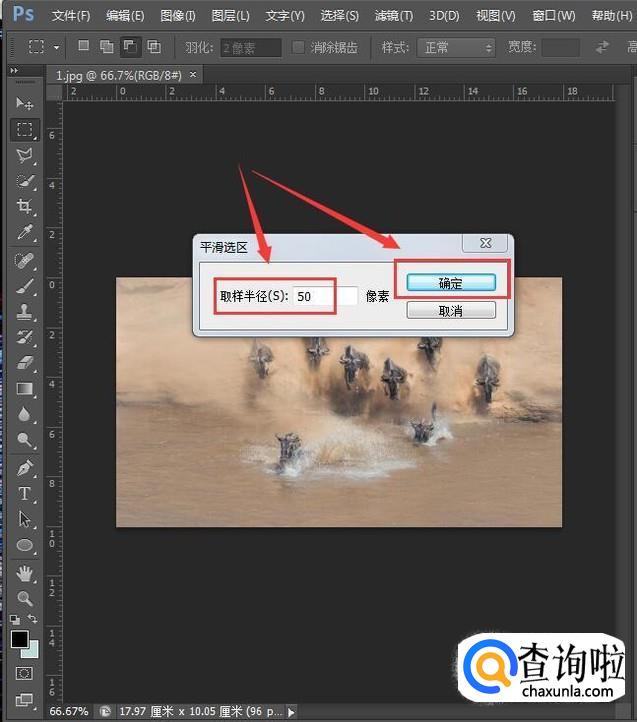
Task: Select the Hand tool
Action: (25, 573)
